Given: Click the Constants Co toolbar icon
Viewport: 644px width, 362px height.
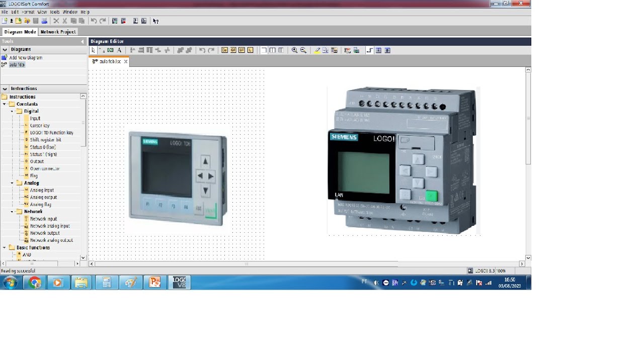Looking at the screenshot, I should 224,50.
